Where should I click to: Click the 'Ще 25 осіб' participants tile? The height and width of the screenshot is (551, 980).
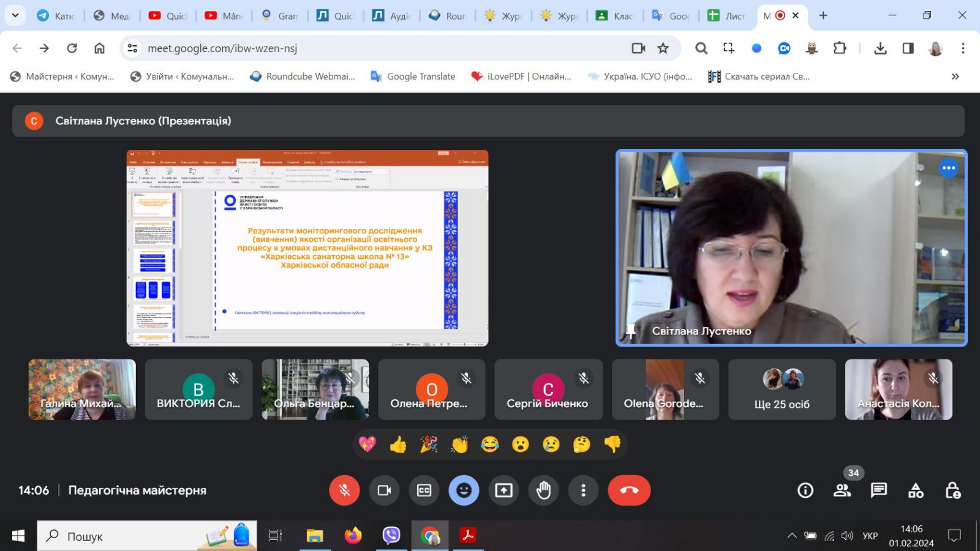point(782,389)
